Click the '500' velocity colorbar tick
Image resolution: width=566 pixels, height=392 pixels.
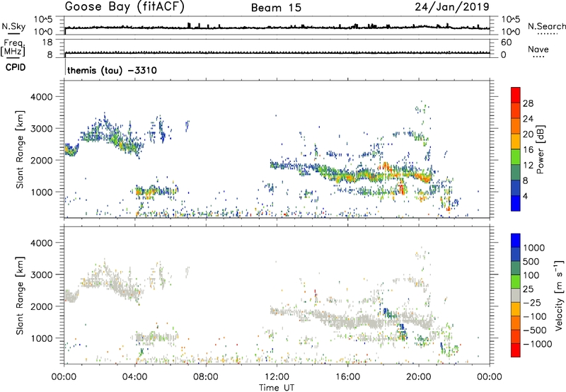[x=531, y=262]
